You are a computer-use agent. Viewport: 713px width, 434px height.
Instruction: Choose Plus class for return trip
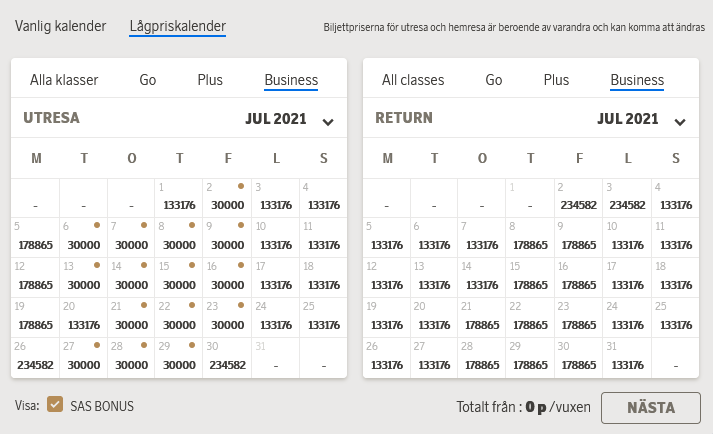coord(556,80)
